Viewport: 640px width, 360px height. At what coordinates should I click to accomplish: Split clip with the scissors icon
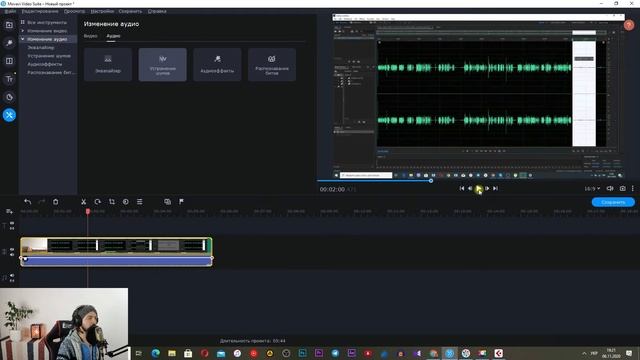[x=83, y=202]
